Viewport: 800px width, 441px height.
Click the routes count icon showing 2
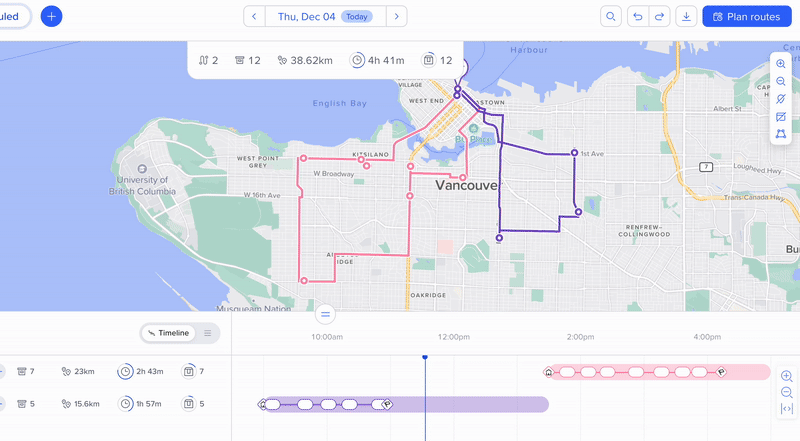point(204,60)
